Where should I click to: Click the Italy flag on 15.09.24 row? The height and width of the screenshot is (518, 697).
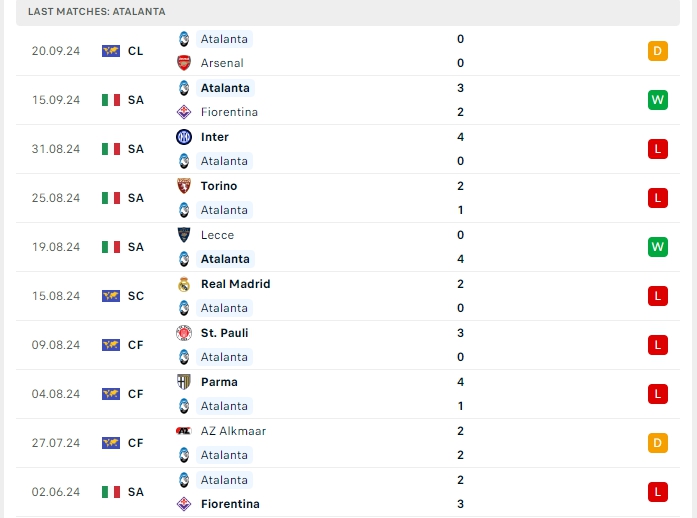111,100
